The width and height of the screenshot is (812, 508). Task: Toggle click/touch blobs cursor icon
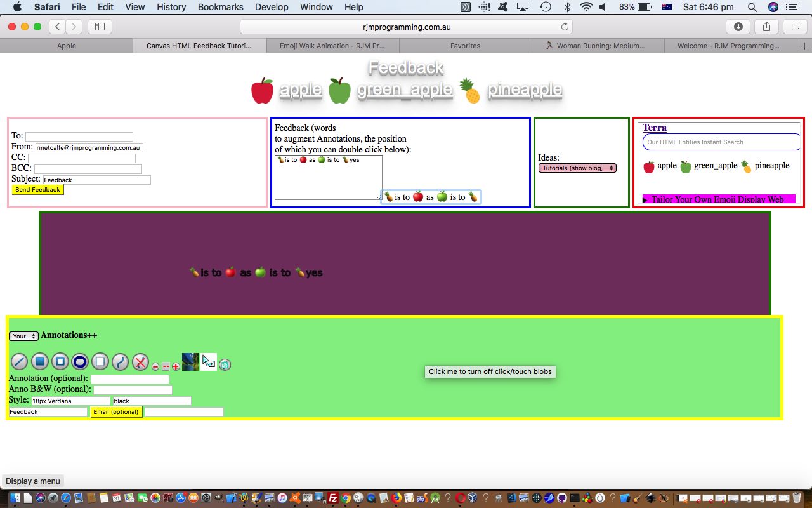point(209,362)
